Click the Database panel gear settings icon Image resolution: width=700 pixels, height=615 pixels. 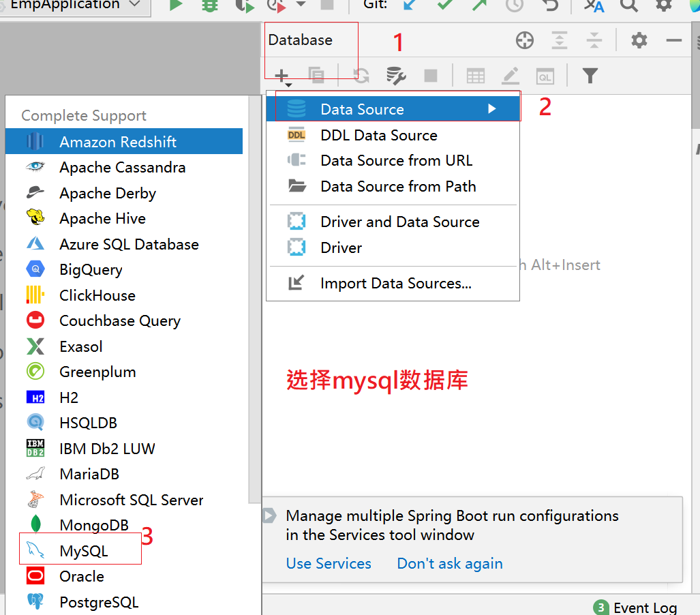pos(639,40)
